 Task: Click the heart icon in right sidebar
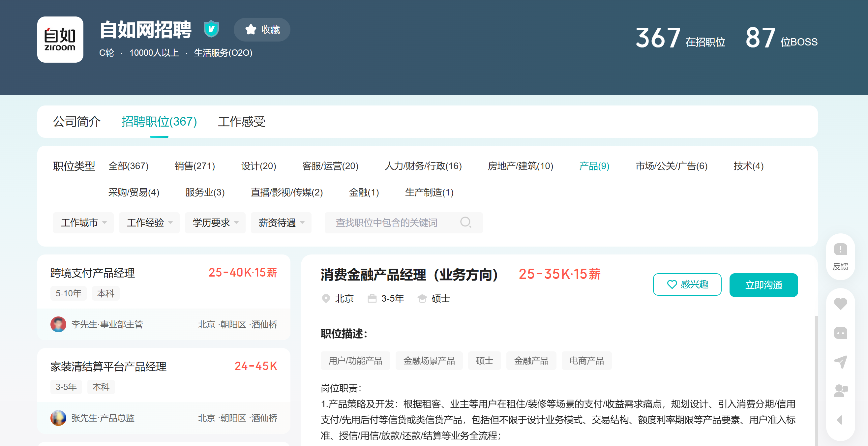[840, 304]
